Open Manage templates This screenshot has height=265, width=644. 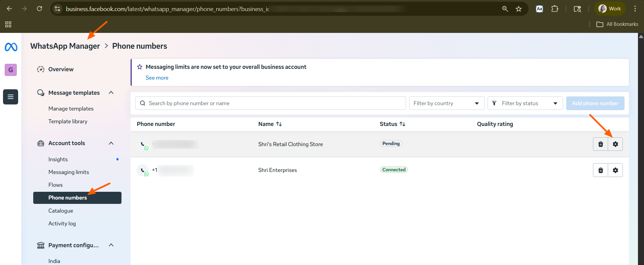(71, 108)
